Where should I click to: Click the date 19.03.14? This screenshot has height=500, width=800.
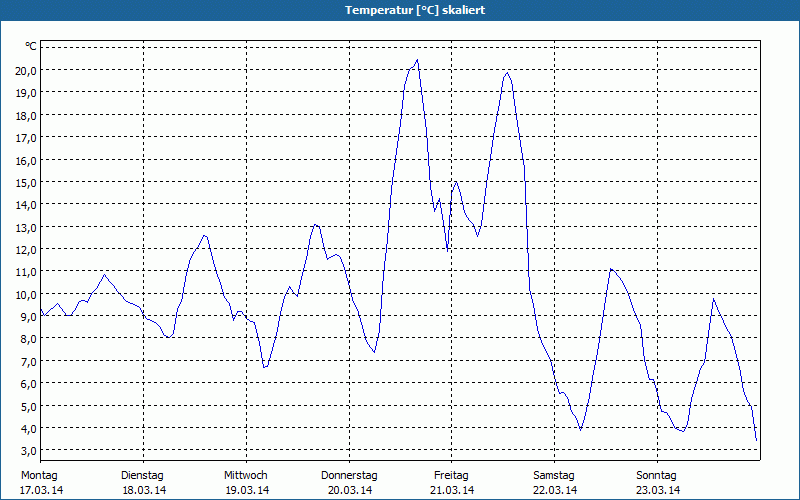pyautogui.click(x=247, y=490)
